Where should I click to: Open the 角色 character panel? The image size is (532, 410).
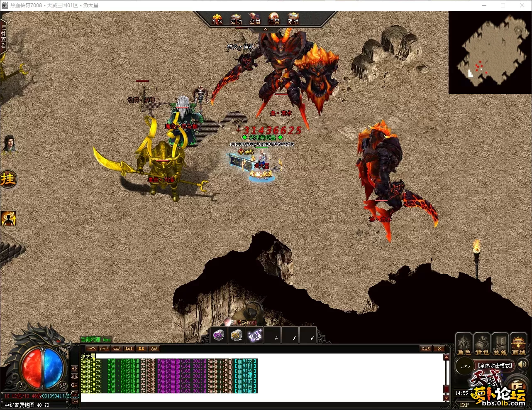click(464, 345)
